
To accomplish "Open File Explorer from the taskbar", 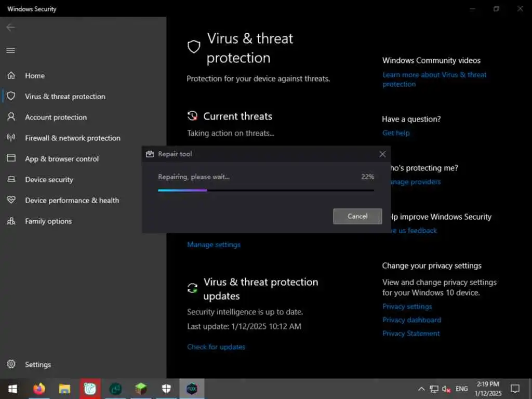I will click(x=64, y=389).
